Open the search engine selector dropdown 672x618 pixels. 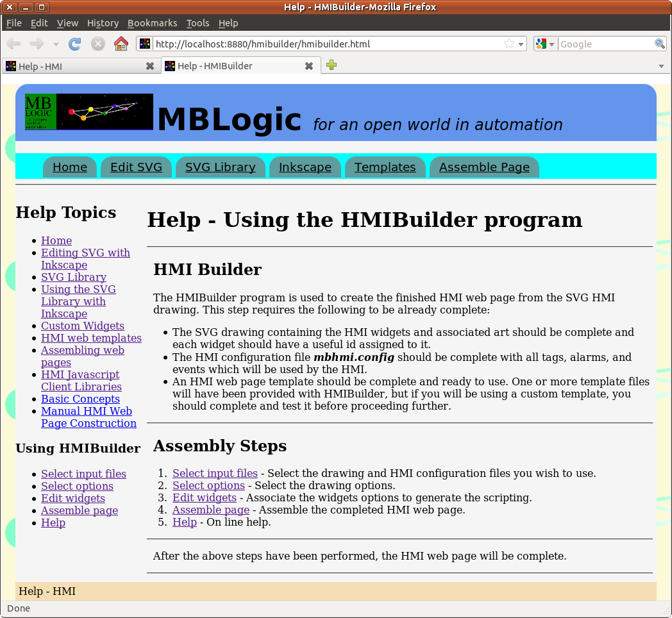click(544, 44)
